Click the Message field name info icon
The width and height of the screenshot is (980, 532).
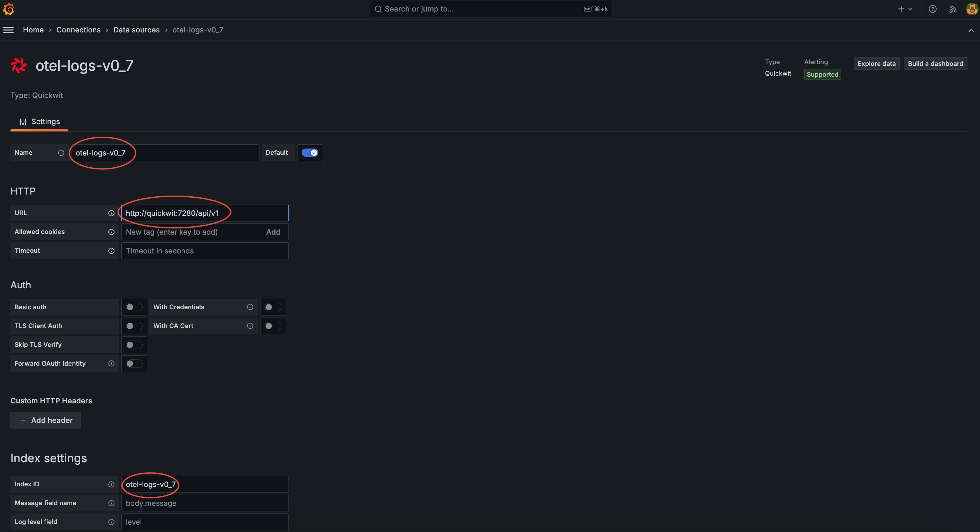click(111, 503)
